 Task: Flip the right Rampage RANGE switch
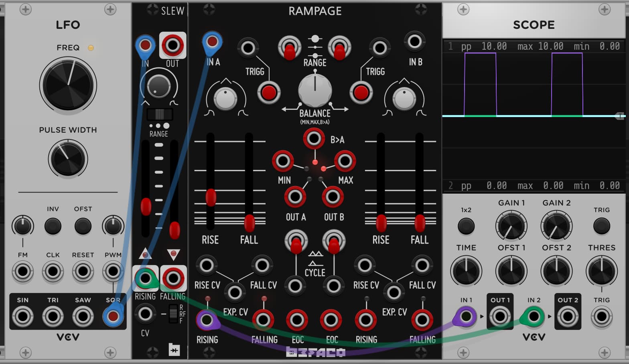tap(339, 48)
